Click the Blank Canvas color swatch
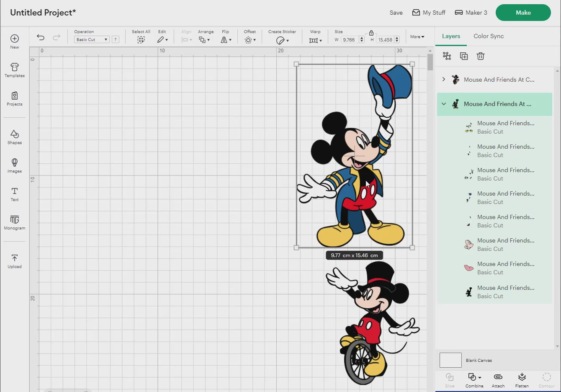The image size is (561, 392). 450,360
